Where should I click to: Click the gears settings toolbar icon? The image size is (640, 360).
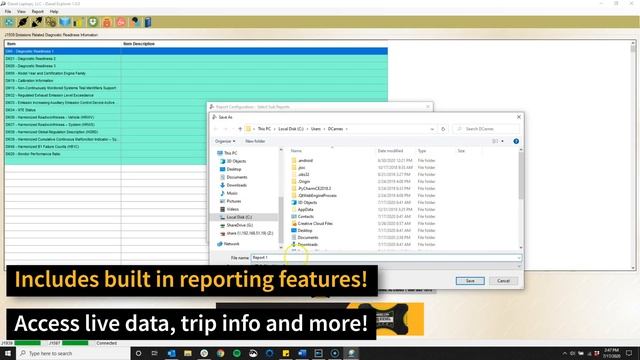(x=51, y=22)
